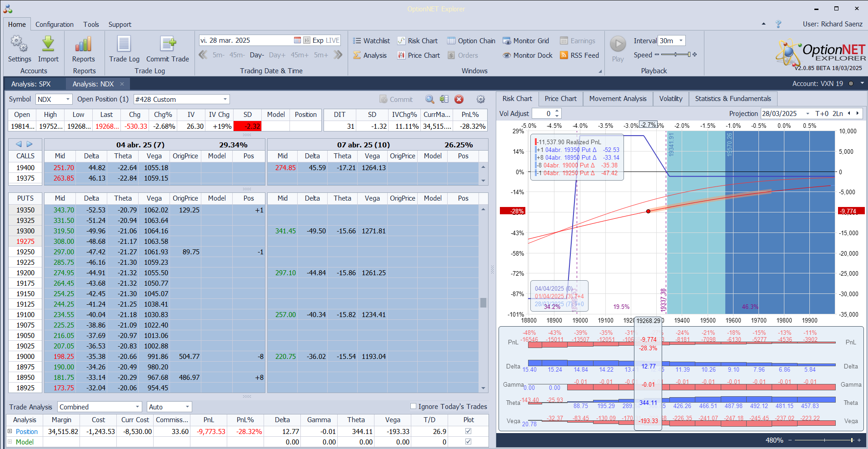Open the Tools ribbon tab
Image resolution: width=868 pixels, height=449 pixels.
(91, 25)
